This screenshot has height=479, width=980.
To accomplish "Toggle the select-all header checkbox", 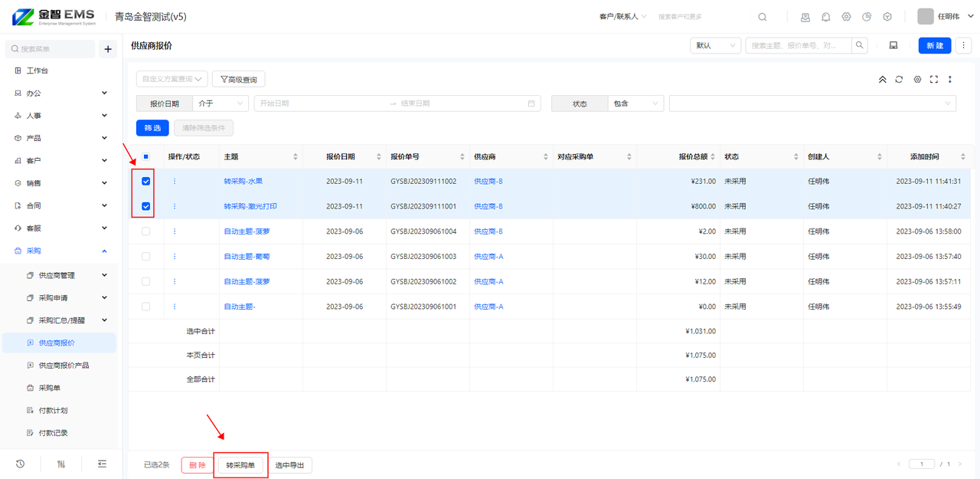I will (x=146, y=156).
